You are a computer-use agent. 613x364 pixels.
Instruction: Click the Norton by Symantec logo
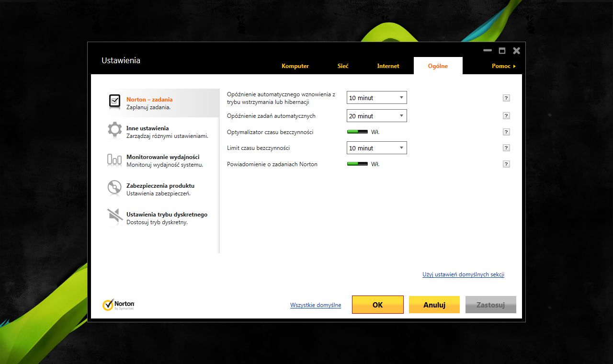click(119, 305)
